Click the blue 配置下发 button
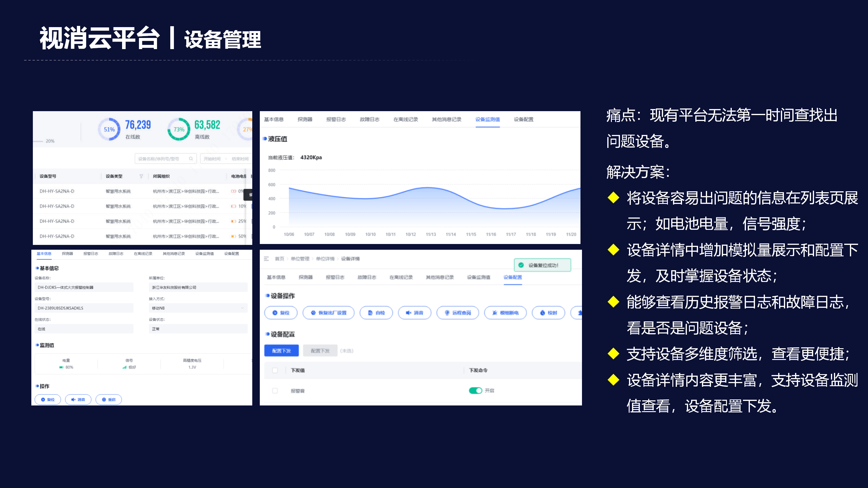 [x=281, y=351]
